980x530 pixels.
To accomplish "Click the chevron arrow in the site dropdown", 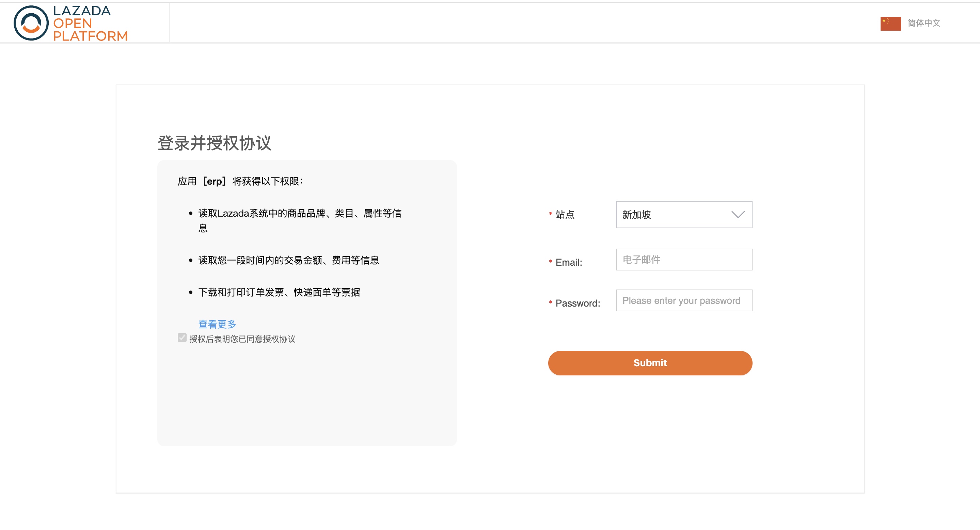I will pyautogui.click(x=738, y=215).
